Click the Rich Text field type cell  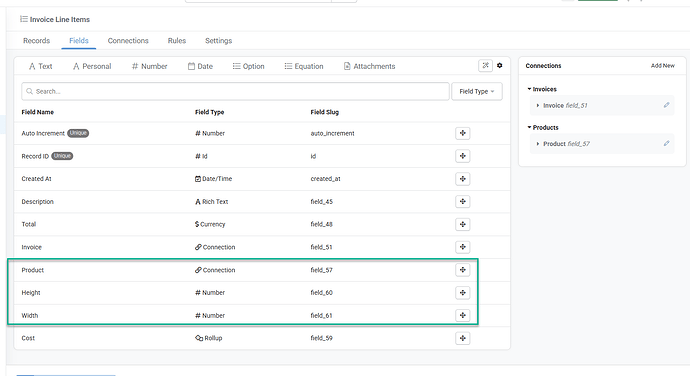pyautogui.click(x=212, y=202)
